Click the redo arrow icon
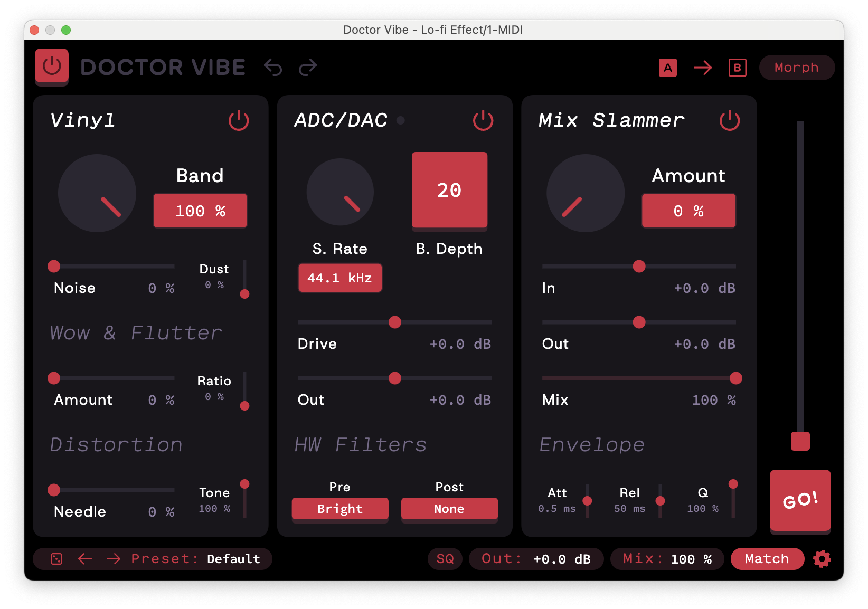 point(308,68)
